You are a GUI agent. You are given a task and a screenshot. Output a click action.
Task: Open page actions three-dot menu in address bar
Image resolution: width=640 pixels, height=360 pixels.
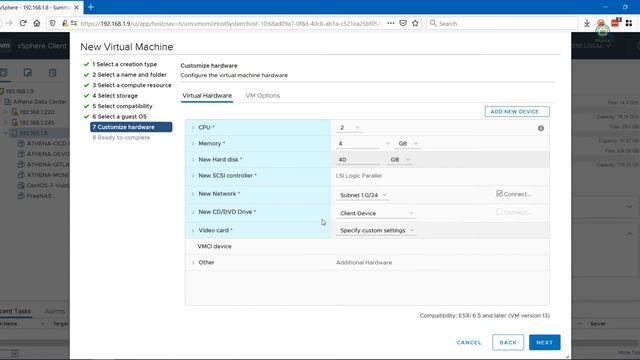click(391, 23)
